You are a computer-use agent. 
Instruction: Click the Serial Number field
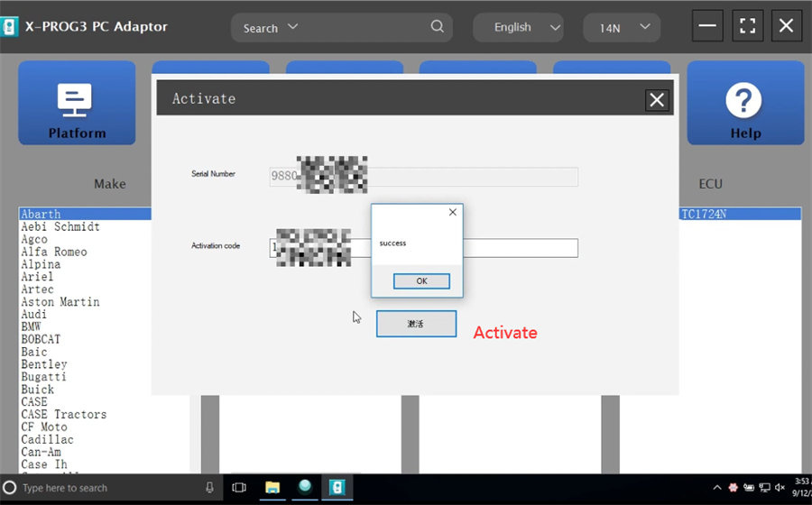[x=424, y=177]
